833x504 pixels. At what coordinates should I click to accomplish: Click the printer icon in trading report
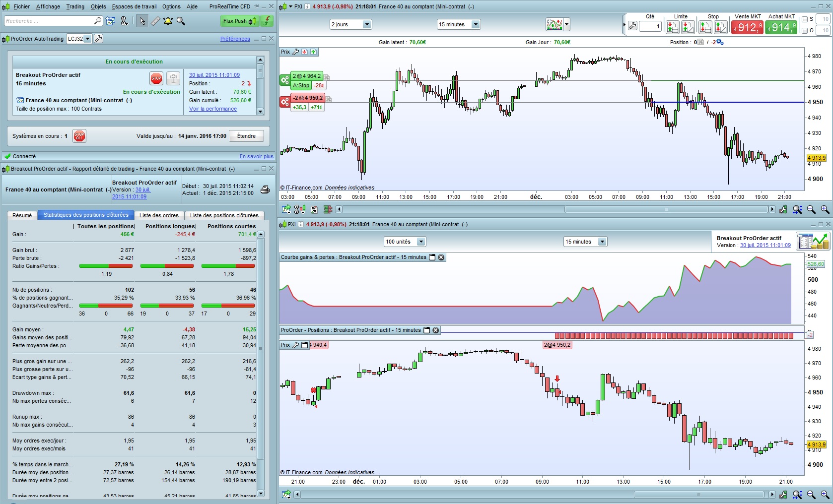coord(265,189)
